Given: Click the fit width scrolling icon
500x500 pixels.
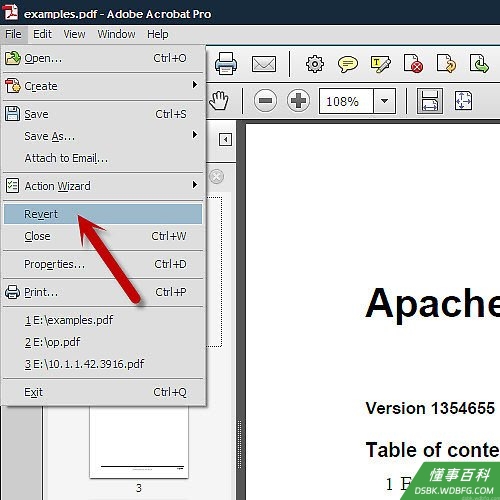Looking at the screenshot, I should tap(430, 101).
